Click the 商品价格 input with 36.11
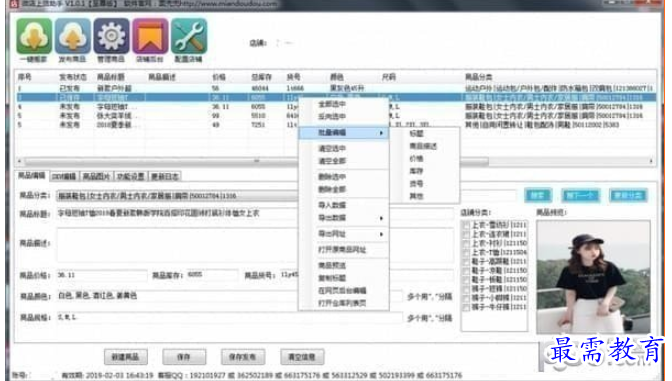 [102, 275]
